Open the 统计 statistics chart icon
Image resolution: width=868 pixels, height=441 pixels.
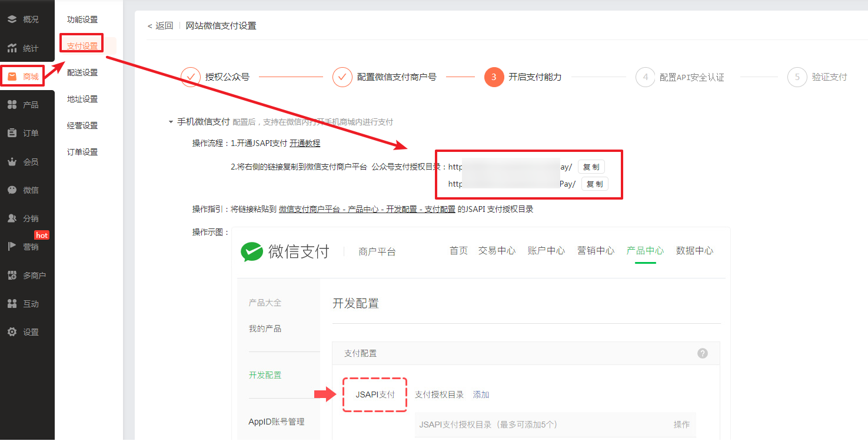[x=12, y=48]
